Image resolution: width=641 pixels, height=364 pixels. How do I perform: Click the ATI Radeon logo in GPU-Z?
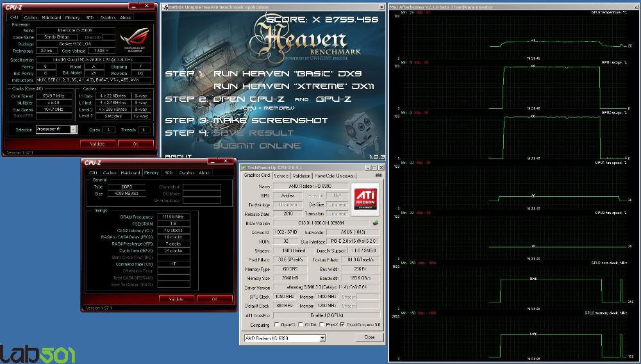[x=365, y=199]
